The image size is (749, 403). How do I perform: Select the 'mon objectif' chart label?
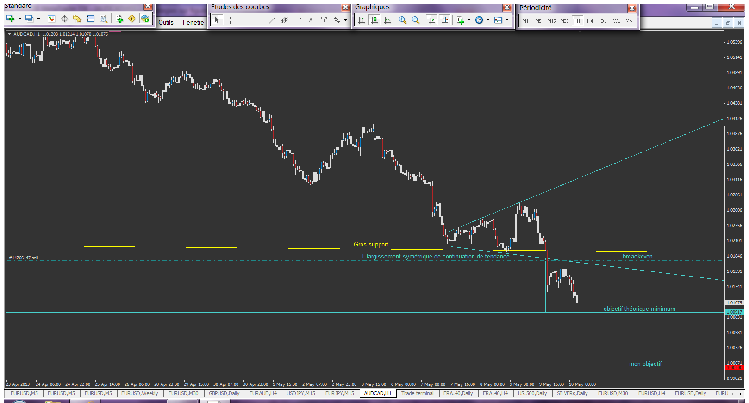(x=646, y=364)
